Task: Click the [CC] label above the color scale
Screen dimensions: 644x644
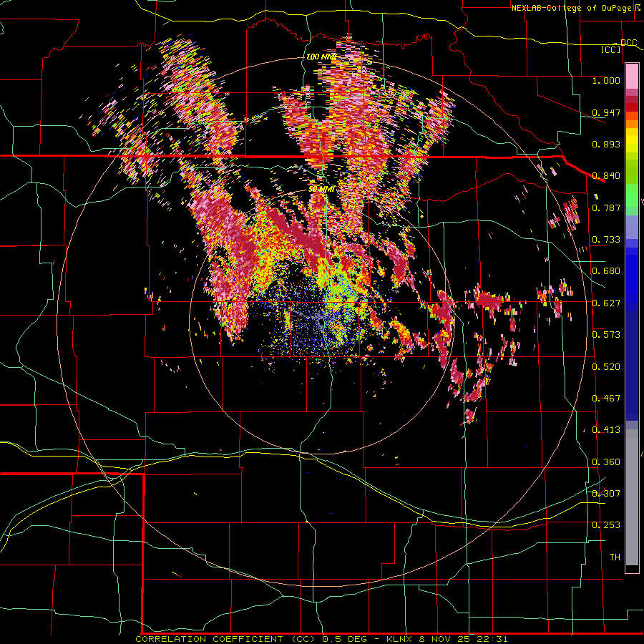Action: [611, 49]
